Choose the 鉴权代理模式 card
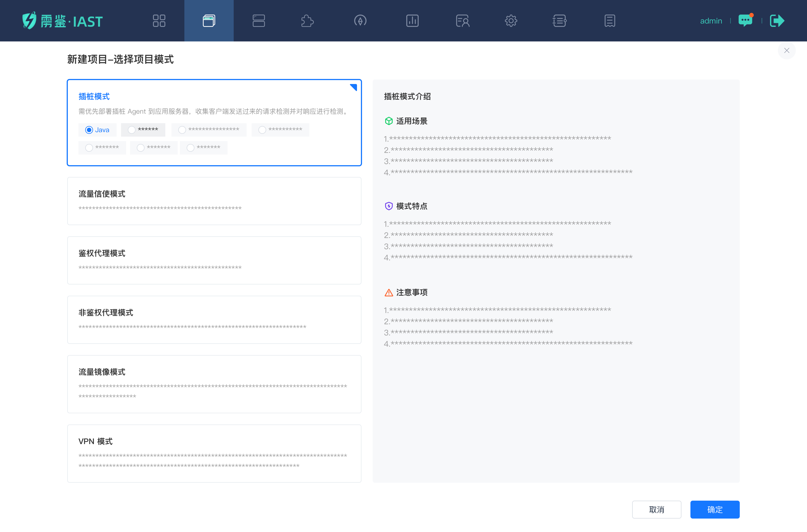Screen dimensions: 807x532 [x=214, y=260]
